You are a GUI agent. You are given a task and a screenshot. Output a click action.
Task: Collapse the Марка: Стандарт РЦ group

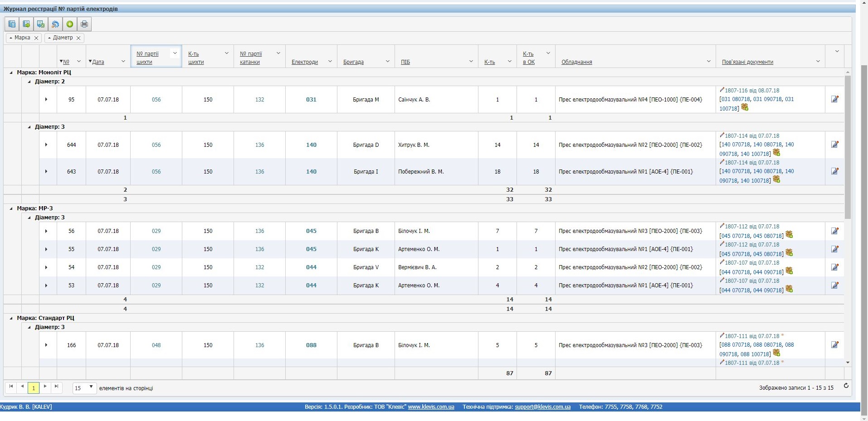point(11,318)
